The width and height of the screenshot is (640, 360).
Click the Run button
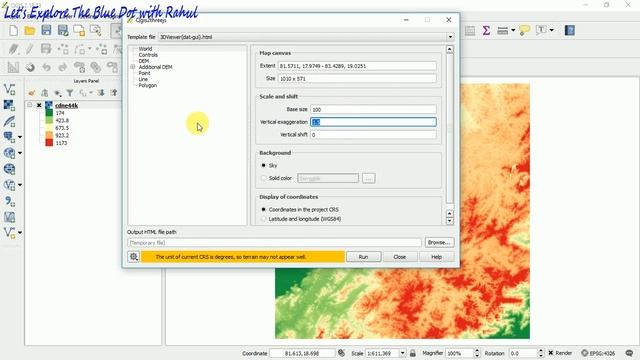pos(363,257)
